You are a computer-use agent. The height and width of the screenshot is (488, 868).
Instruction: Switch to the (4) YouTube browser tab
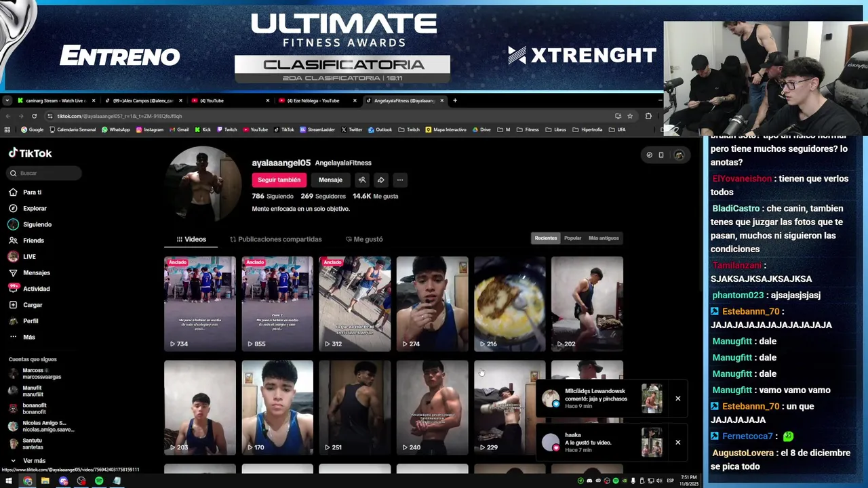click(x=229, y=100)
